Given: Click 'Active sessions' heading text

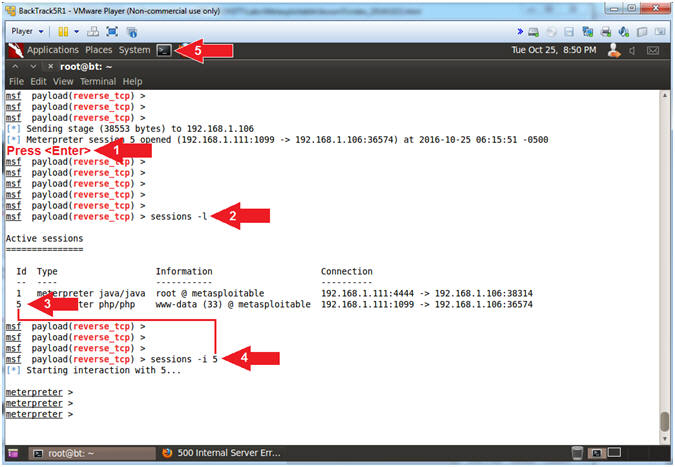Looking at the screenshot, I should pyautogui.click(x=44, y=238).
